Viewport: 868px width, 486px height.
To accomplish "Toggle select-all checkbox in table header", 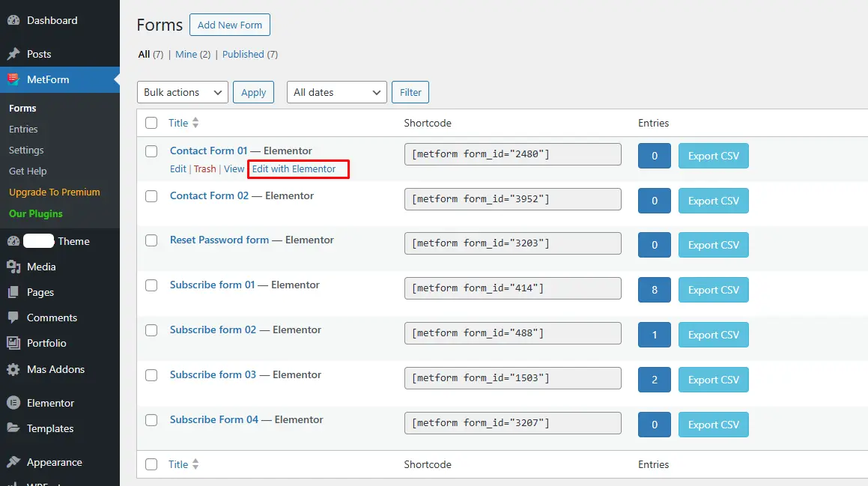I will [151, 123].
